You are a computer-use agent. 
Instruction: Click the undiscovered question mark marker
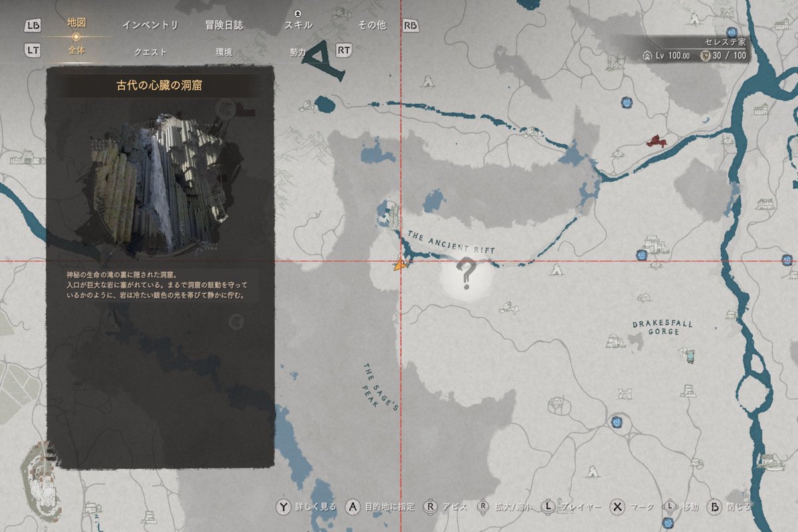click(466, 274)
